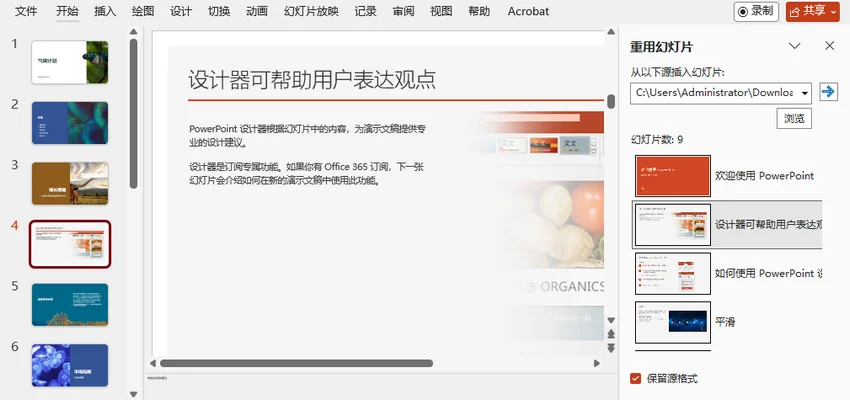Click the 共享 share button
Image resolution: width=850 pixels, height=400 pixels.
pyautogui.click(x=813, y=11)
